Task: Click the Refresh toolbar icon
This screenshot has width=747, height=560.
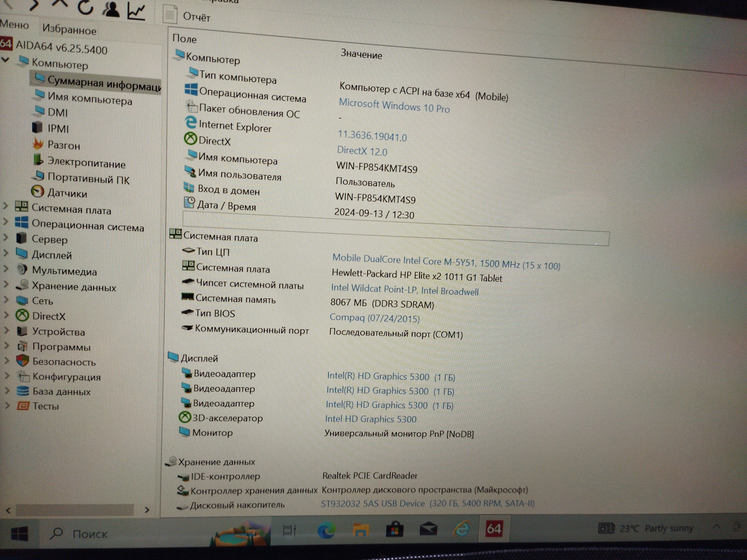Action: (x=85, y=7)
